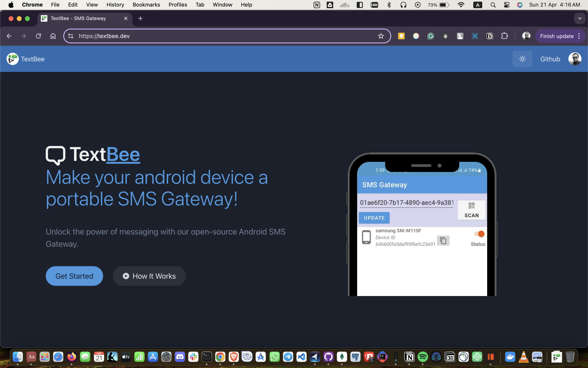Open Terminal from the dock
Viewport: 588px width, 368px height.
[x=207, y=357]
